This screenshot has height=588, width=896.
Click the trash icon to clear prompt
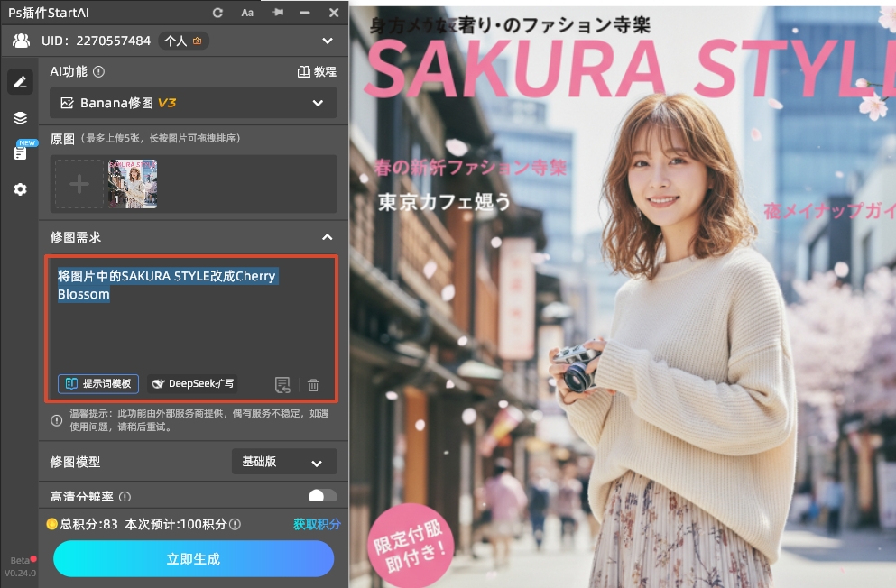tap(313, 385)
